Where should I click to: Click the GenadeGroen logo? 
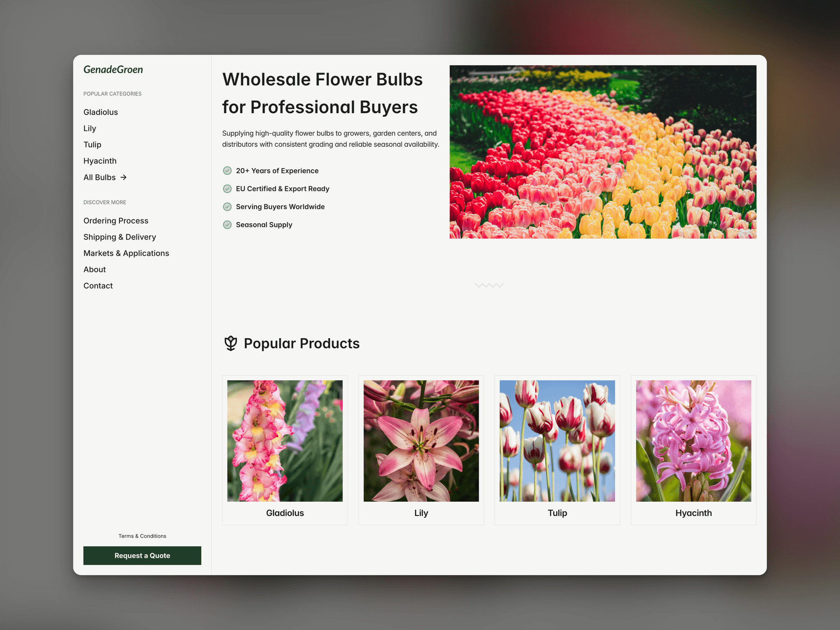tap(113, 70)
